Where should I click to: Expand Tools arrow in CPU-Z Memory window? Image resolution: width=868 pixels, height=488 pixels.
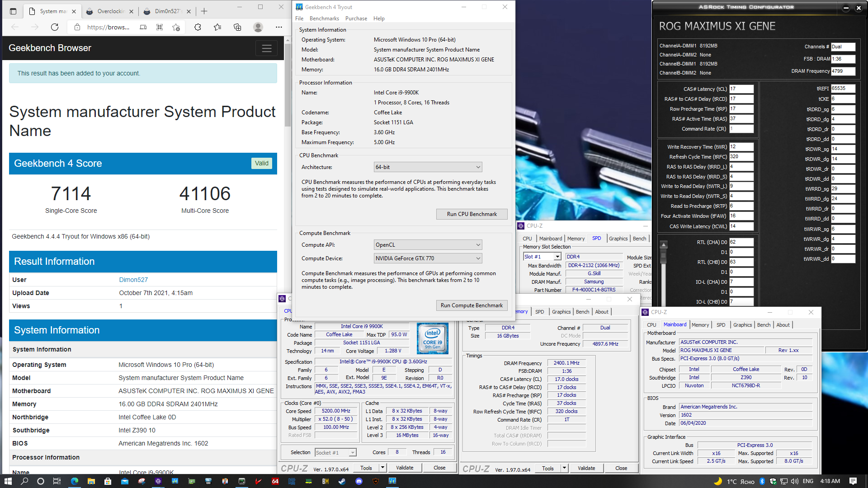pos(564,468)
